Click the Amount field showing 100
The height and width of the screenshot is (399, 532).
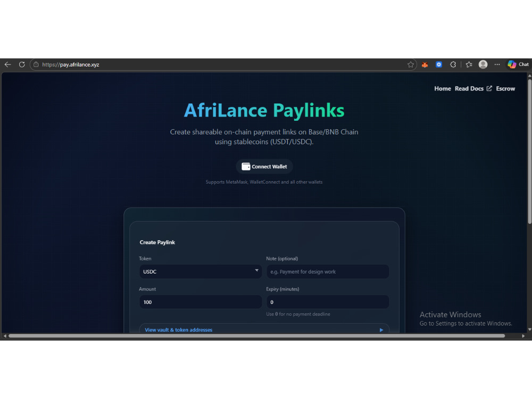pyautogui.click(x=201, y=302)
